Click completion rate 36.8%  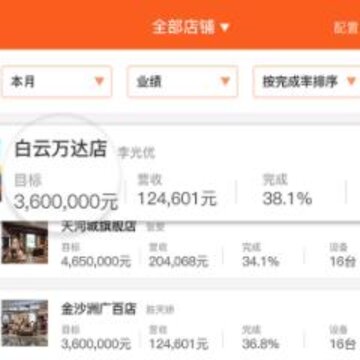point(260,343)
